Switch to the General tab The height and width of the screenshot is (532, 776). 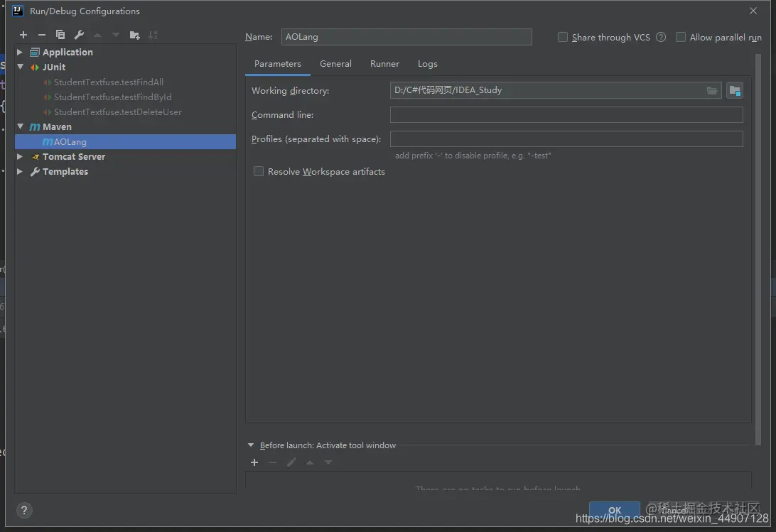[x=335, y=64]
